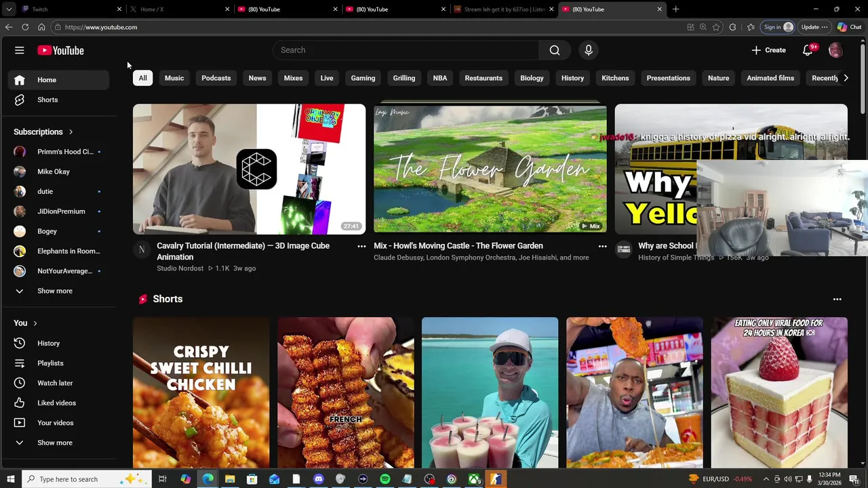Screen dimensions: 868x488
Task: Open the Eating Only Viral Food short
Action: [x=779, y=393]
